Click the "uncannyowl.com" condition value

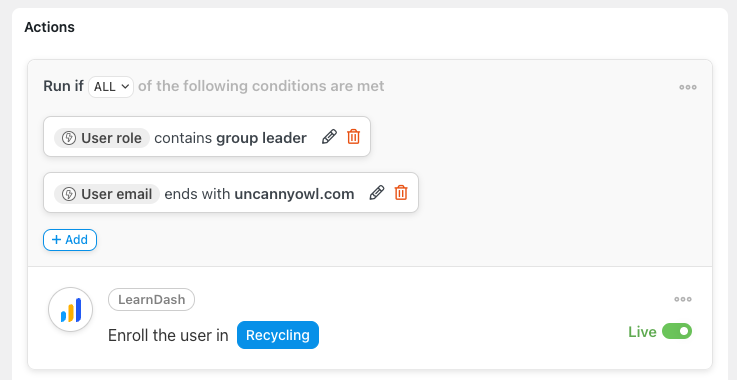click(294, 194)
